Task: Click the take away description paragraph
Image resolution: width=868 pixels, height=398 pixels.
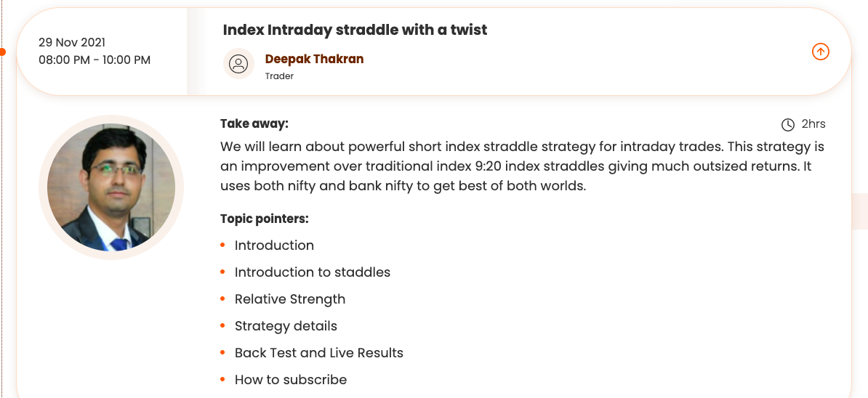Action: [522, 166]
